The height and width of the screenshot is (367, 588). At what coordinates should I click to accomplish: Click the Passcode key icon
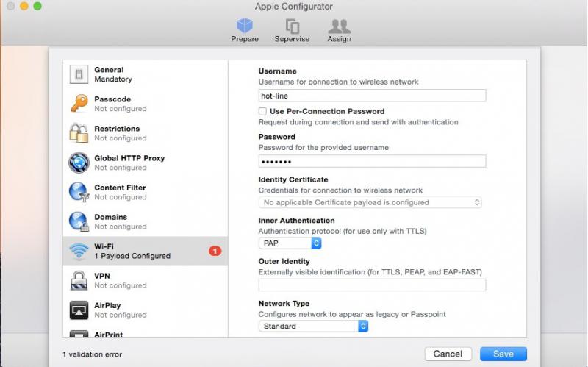coord(79,104)
